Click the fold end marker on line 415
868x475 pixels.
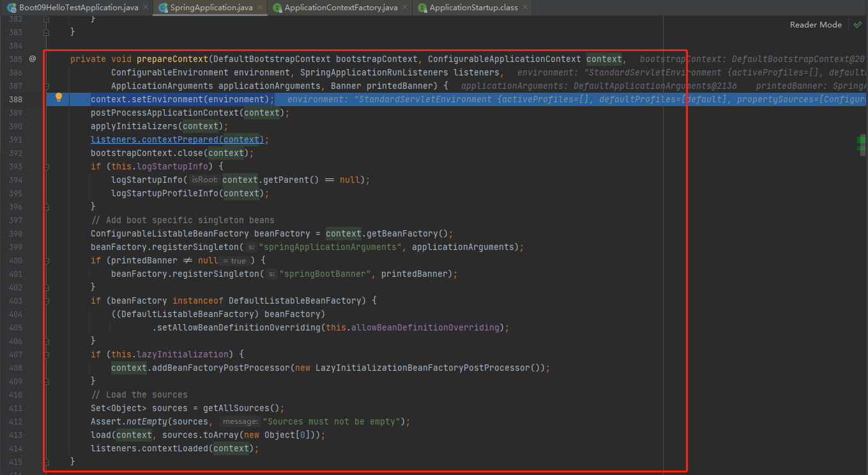pyautogui.click(x=47, y=462)
